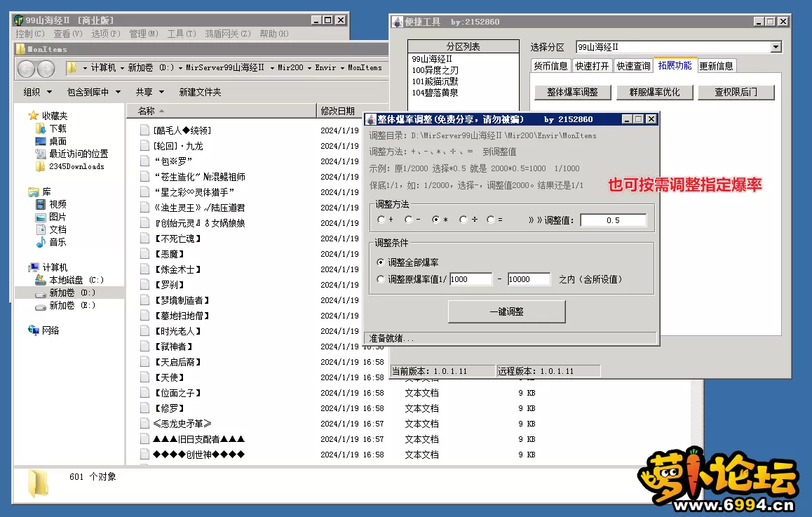The height and width of the screenshot is (517, 812).
Task: Select file icon of 【不死亡魂】
Action: tap(145, 239)
